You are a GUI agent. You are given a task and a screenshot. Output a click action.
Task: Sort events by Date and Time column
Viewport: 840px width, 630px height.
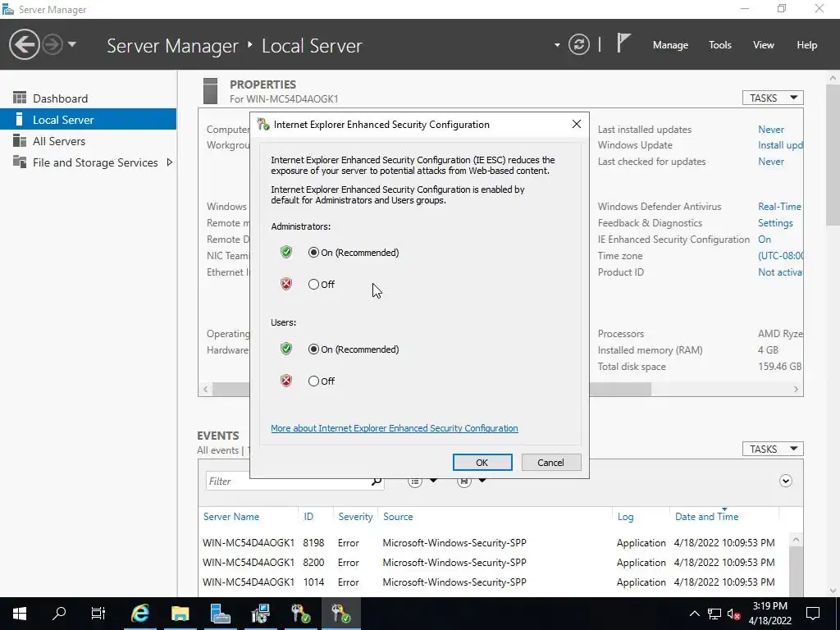pyautogui.click(x=706, y=517)
